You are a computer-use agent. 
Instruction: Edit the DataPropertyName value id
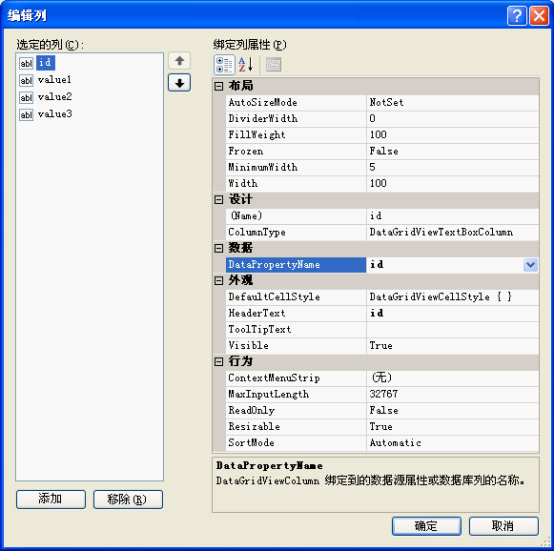[444, 265]
